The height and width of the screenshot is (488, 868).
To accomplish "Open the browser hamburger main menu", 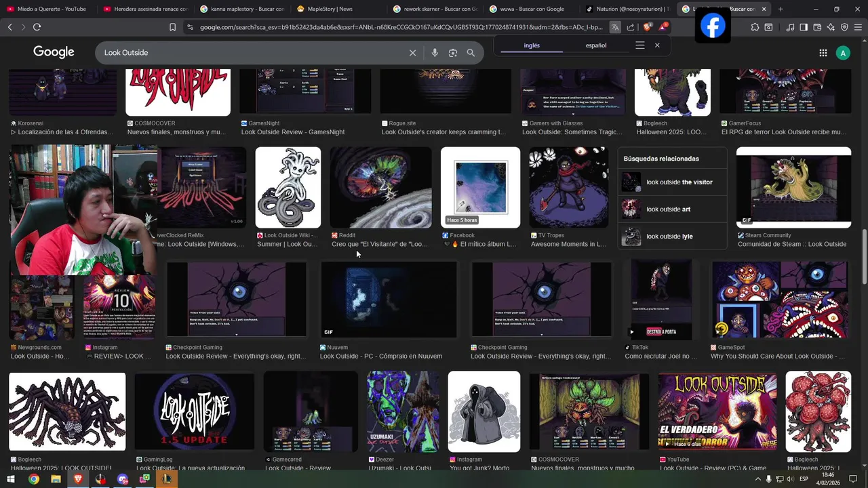I will (x=858, y=27).
